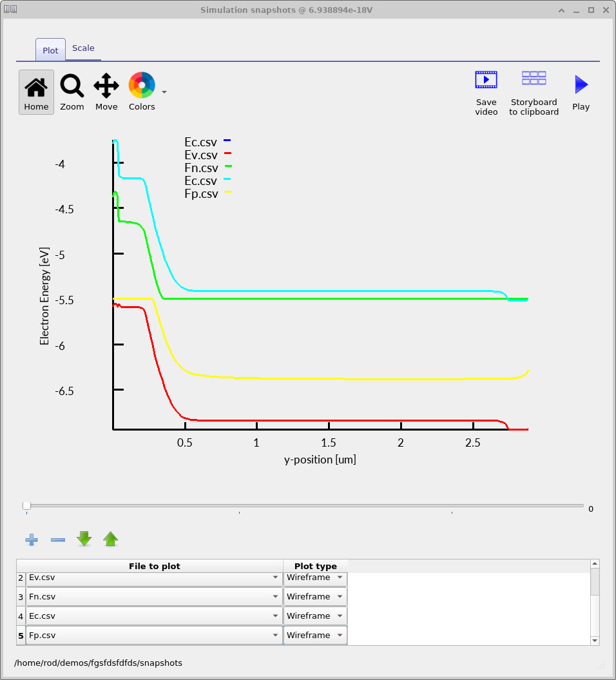Close the Simulation snapshots window
This screenshot has height=680, width=616.
point(606,10)
